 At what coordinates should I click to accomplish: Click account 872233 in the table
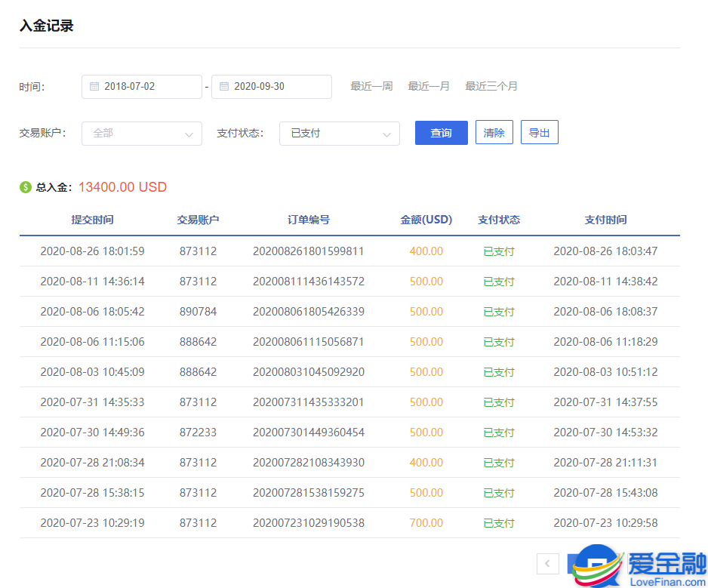199,433
